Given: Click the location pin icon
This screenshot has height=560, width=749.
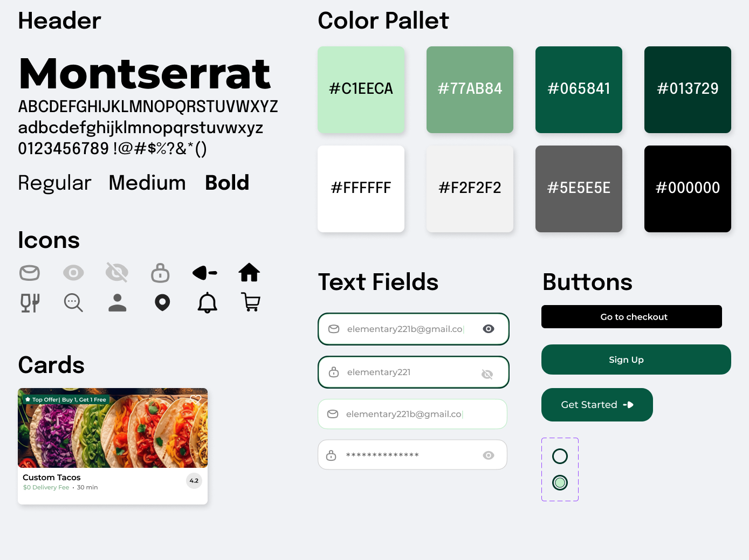Looking at the screenshot, I should pos(162,303).
